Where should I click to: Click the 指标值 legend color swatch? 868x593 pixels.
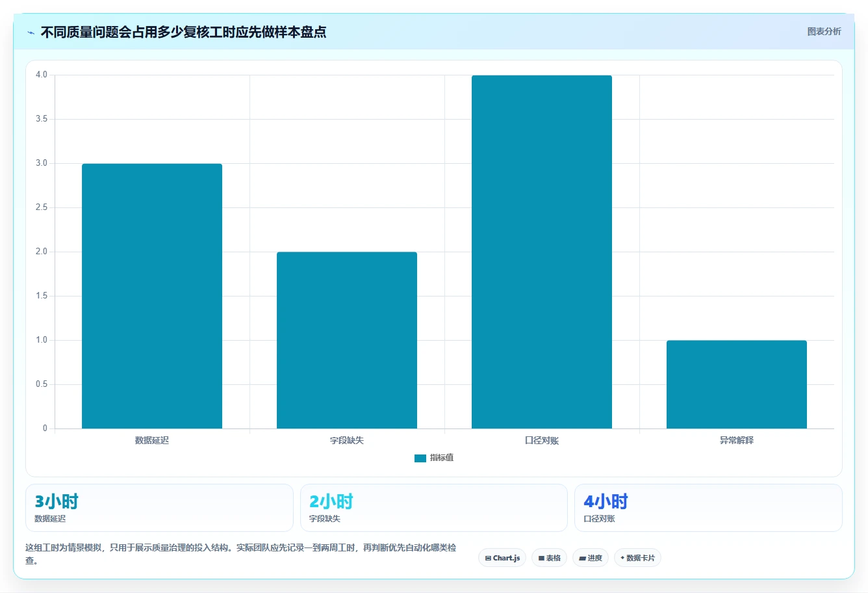click(x=420, y=458)
